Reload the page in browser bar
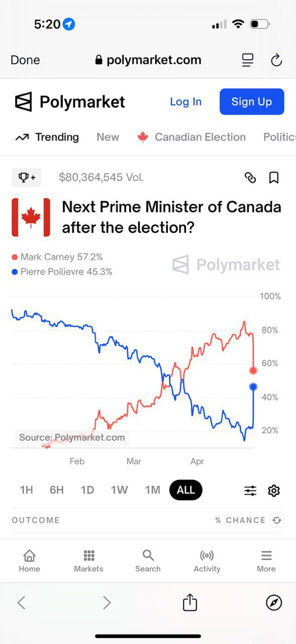This screenshot has height=644, width=296. coord(276,60)
